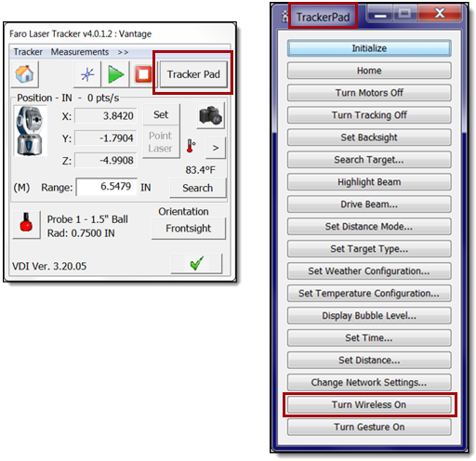Screen dimensions: 476x461
Task: Confirm with the green checkmark button
Action: tap(196, 263)
